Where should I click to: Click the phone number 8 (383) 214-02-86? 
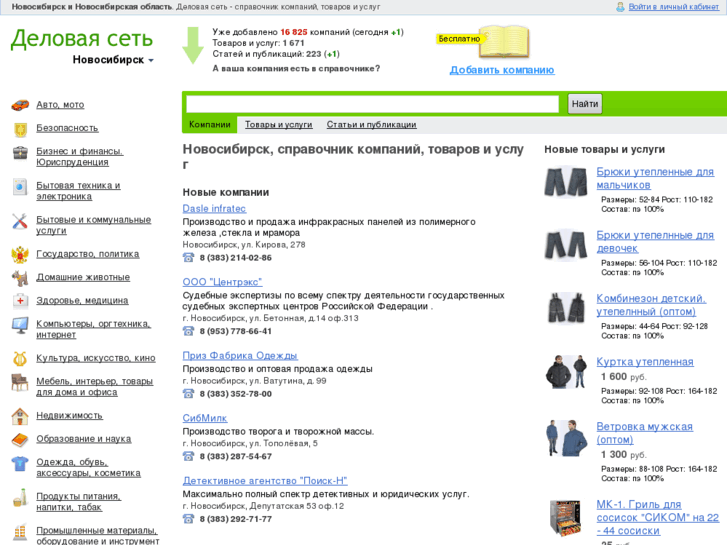pos(236,258)
